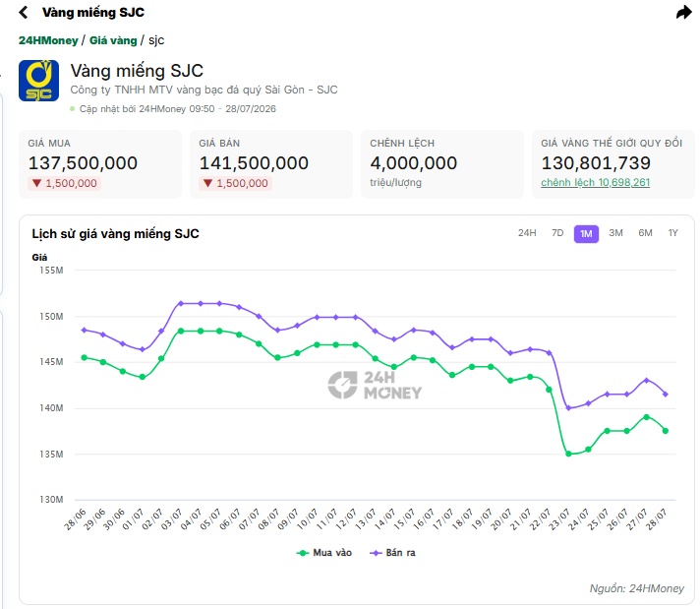Click the 23/07 Mua vào data point
The width and height of the screenshot is (700, 609).
click(568, 454)
